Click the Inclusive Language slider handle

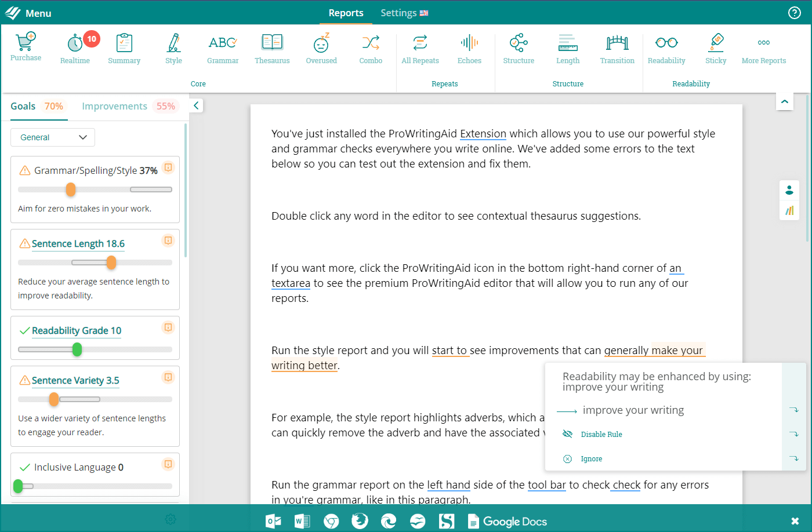coord(18,486)
